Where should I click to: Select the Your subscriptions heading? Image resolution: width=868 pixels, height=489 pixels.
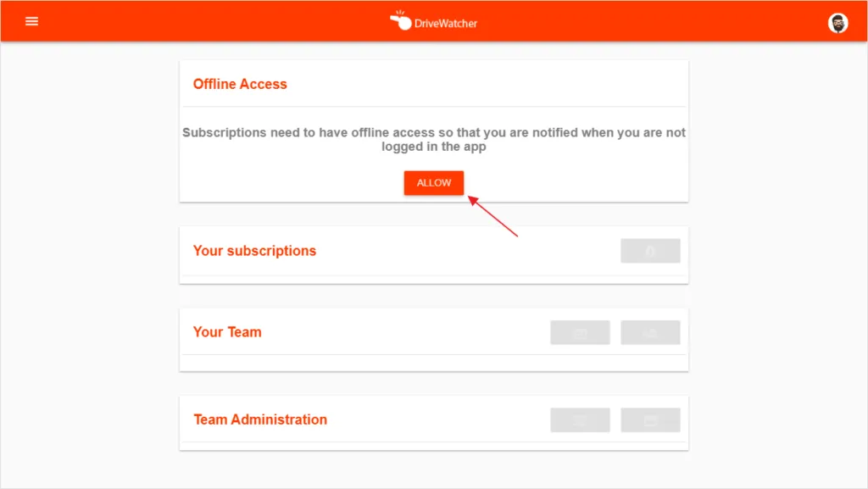tap(254, 251)
